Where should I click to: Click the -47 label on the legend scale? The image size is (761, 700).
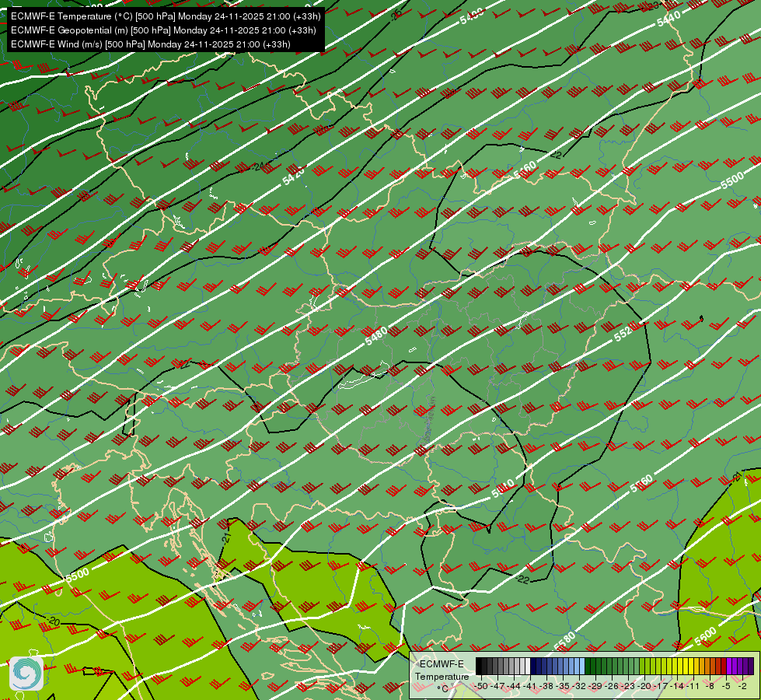point(497,686)
